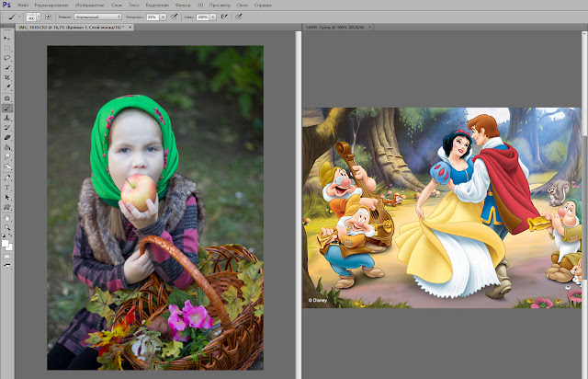Click the right document's vertical scrollbar
Image resolution: width=588 pixels, height=379 pixels.
tap(585, 205)
